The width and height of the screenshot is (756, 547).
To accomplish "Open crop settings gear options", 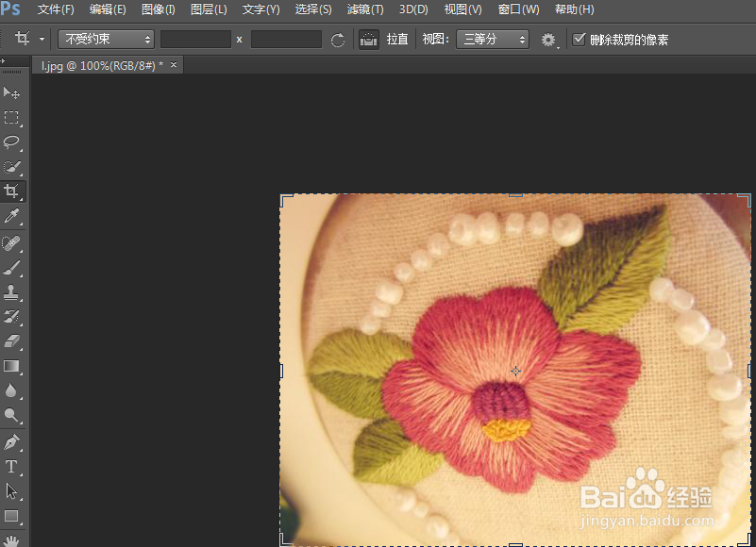I will pyautogui.click(x=548, y=40).
